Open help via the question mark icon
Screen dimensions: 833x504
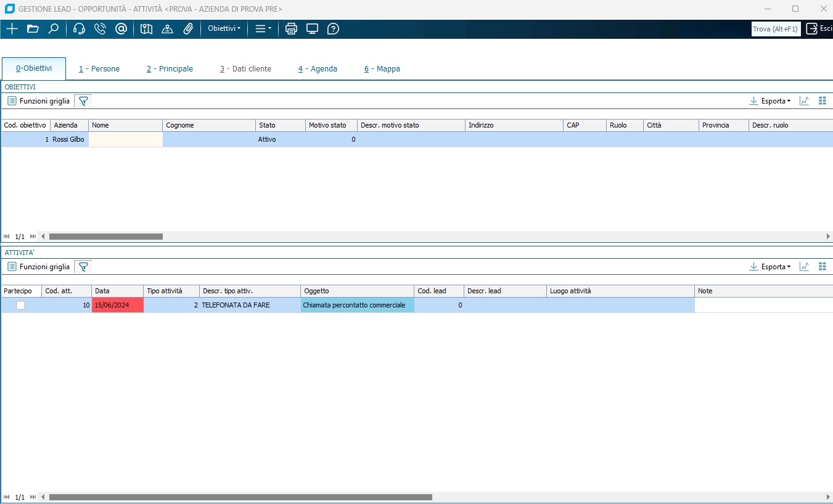point(333,29)
